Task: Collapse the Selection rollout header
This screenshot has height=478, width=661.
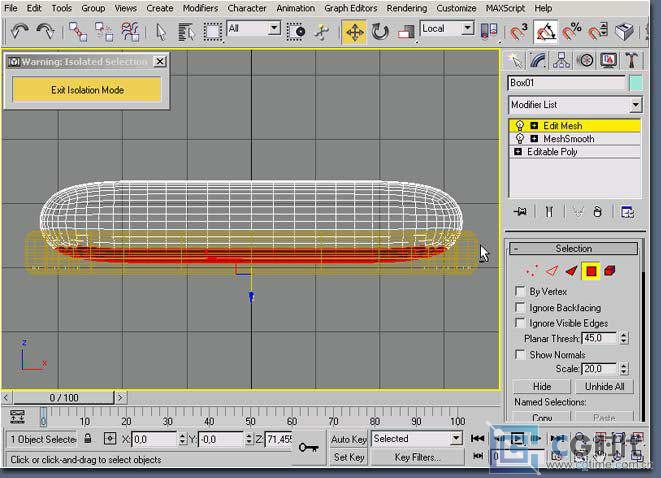Action: (573, 248)
